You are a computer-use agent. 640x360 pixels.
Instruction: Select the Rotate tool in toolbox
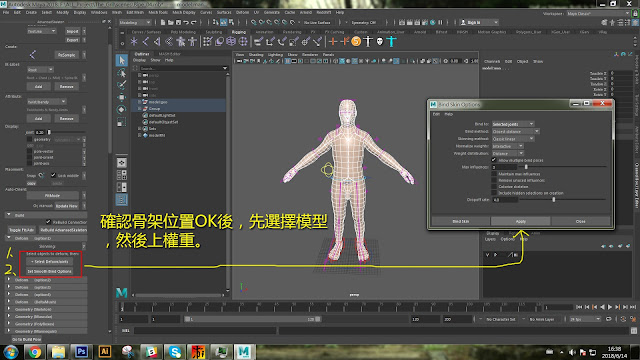coord(122,109)
